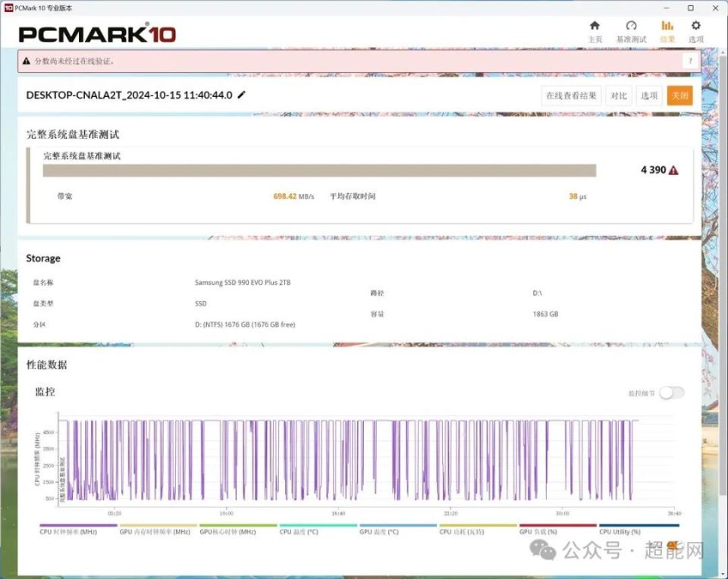The height and width of the screenshot is (579, 728).
Task: Click the pencil icon to rename result
Action: (241, 95)
